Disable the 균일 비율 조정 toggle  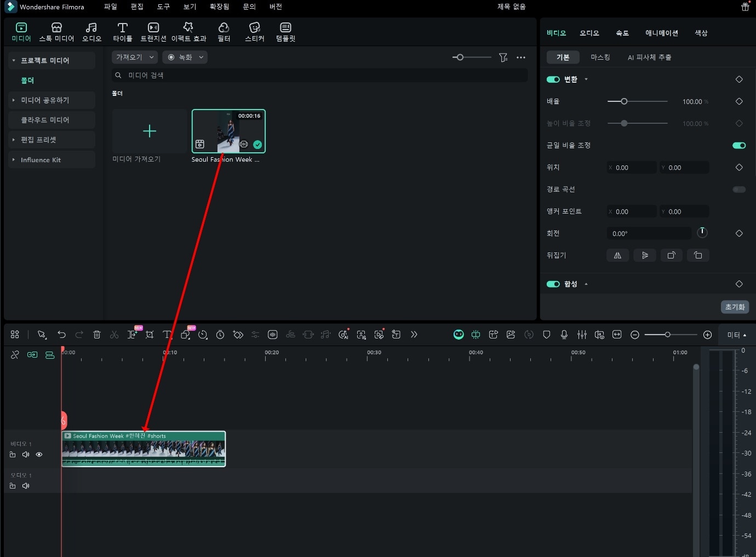[x=739, y=146]
